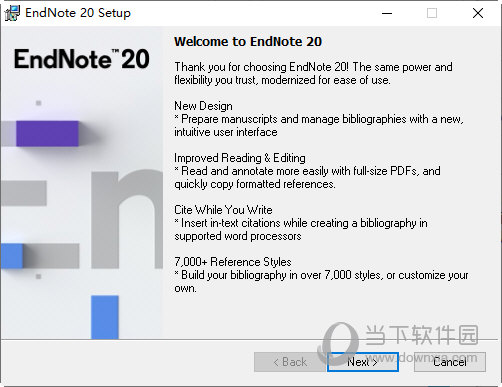This screenshot has height=387, width=502.
Task: Click the 'Welcome to EndNote 20' heading
Action: click(x=248, y=42)
